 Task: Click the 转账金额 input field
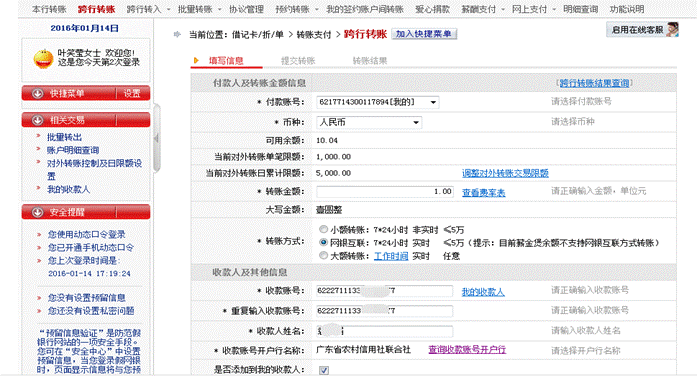pyautogui.click(x=385, y=192)
